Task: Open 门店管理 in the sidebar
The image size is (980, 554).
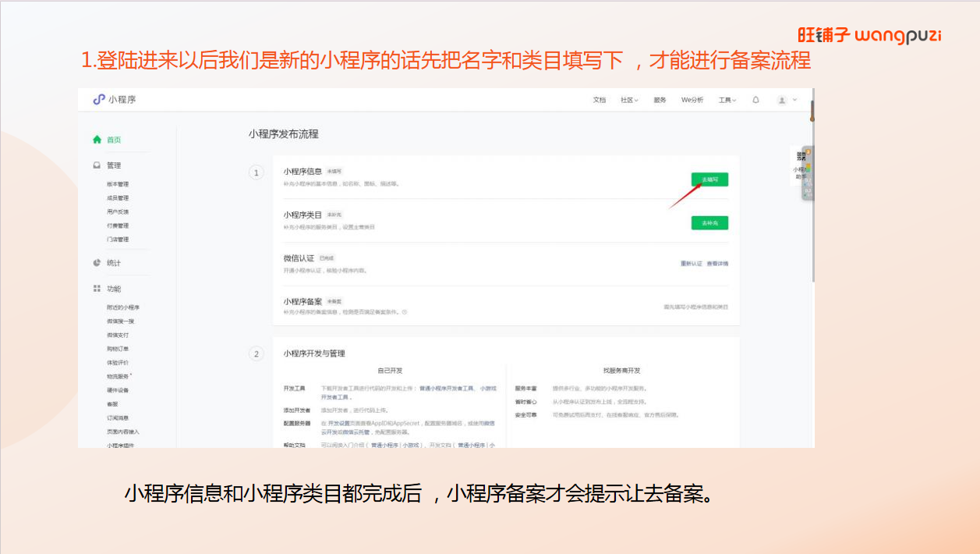Action: pos(118,240)
